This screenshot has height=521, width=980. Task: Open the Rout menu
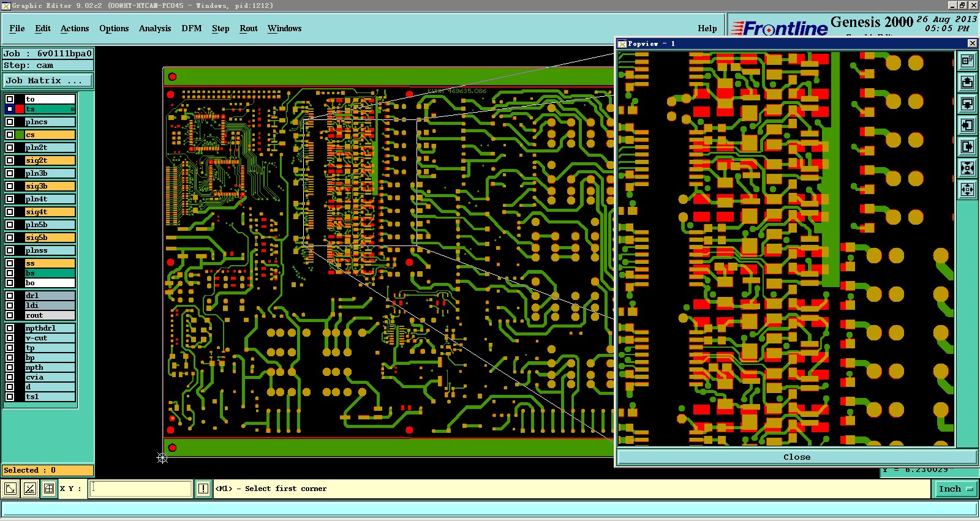[249, 28]
